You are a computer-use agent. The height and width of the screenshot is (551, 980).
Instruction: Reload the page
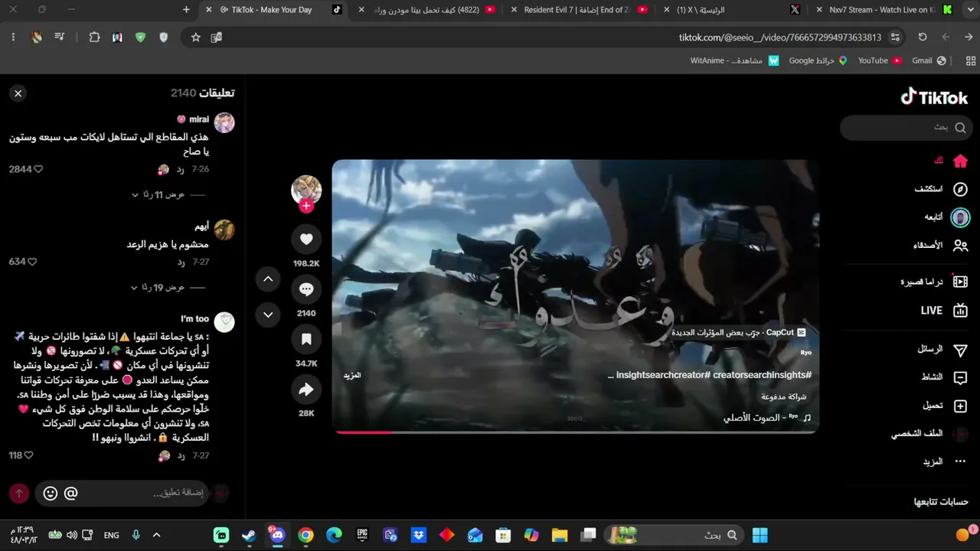[923, 37]
